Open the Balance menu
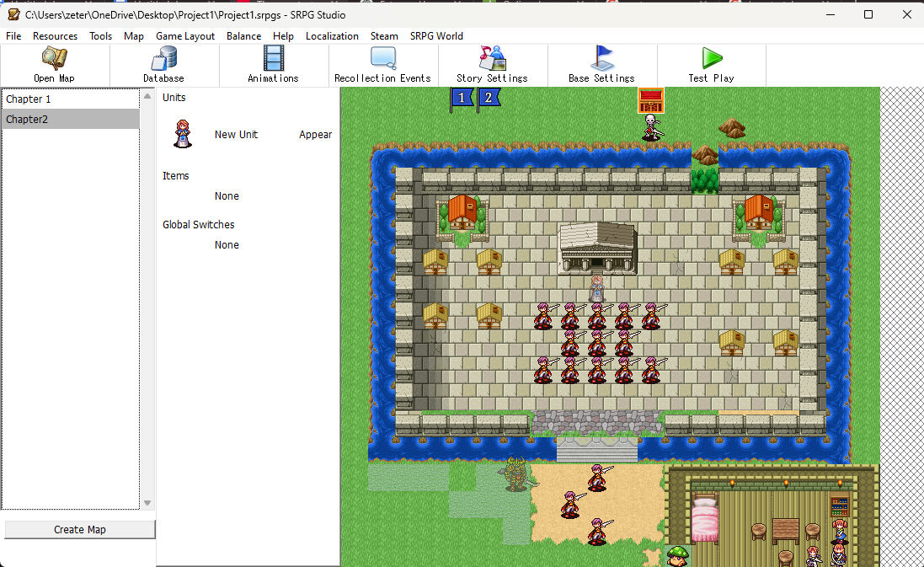The image size is (924, 567). coord(243,36)
